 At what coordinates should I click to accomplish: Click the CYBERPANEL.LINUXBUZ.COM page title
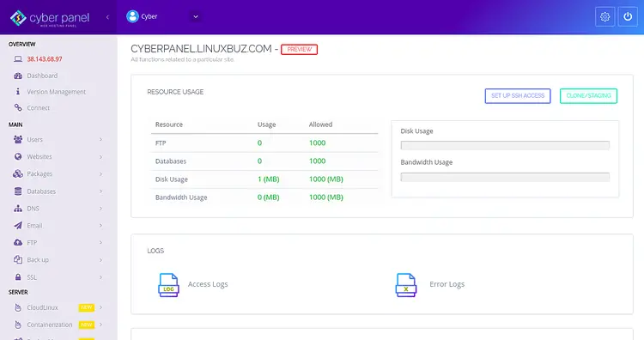tap(201, 49)
